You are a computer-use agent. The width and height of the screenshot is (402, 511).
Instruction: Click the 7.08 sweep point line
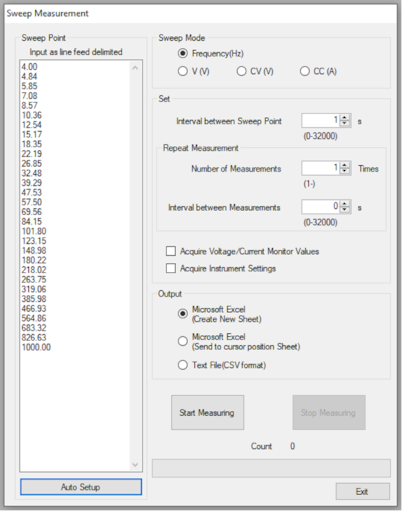point(30,96)
